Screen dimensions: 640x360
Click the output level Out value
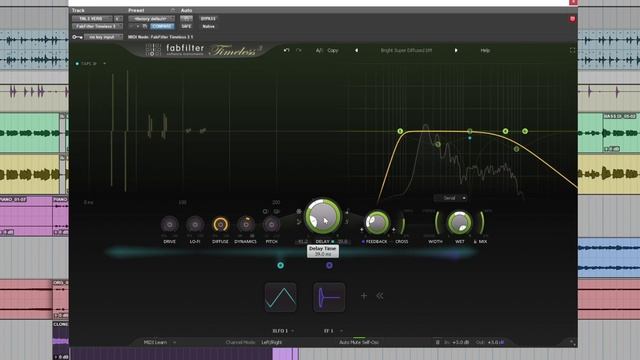click(496, 342)
